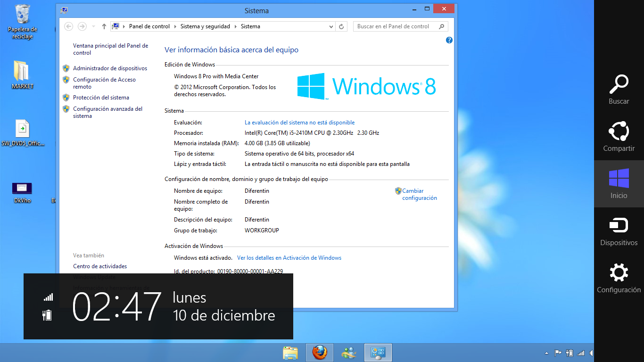This screenshot has width=644, height=362.
Task: Click the Panel de control breadcrumb
Action: coord(149,26)
